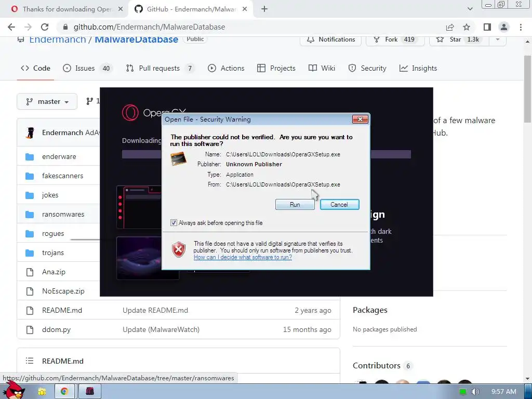Viewport: 532px width, 399px height.
Task: Bookmark this page with the star icon
Action: pyautogui.click(x=467, y=27)
